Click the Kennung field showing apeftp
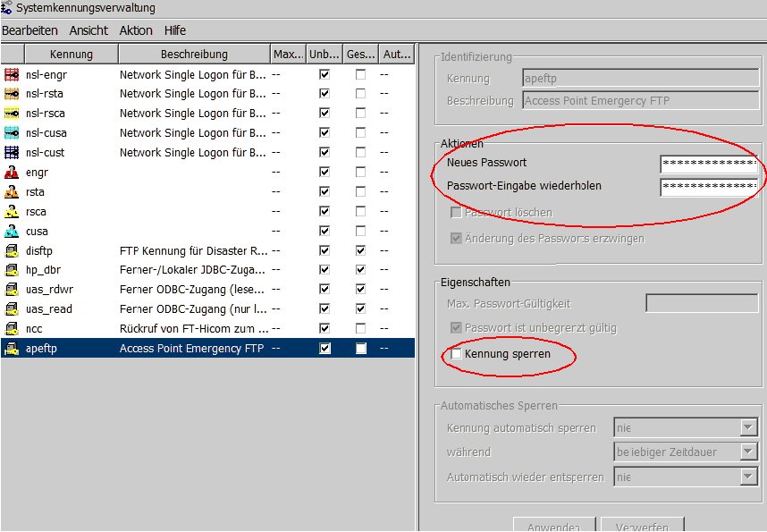 pyautogui.click(x=640, y=79)
